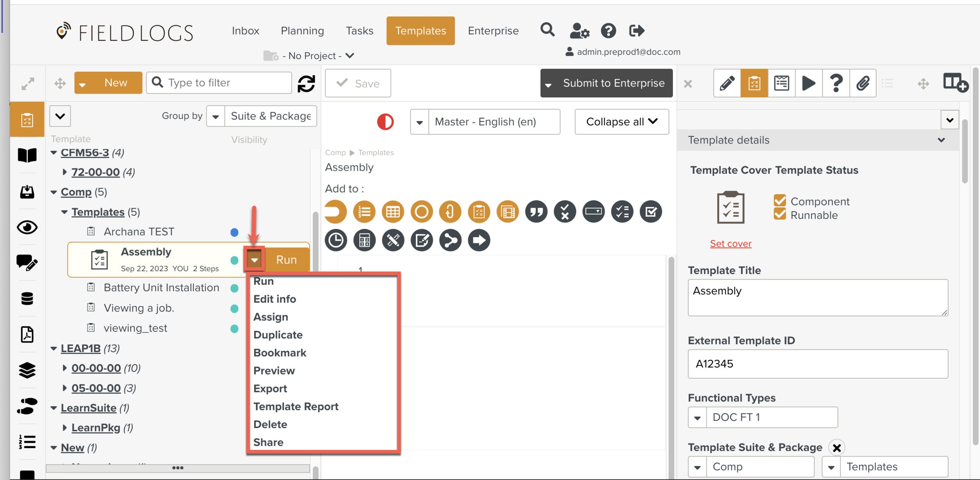
Task: Click the Set cover link
Action: pos(730,244)
